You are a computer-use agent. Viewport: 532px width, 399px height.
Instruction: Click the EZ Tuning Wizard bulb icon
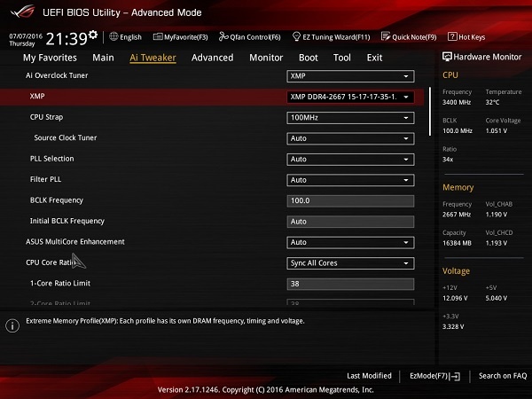tap(296, 36)
